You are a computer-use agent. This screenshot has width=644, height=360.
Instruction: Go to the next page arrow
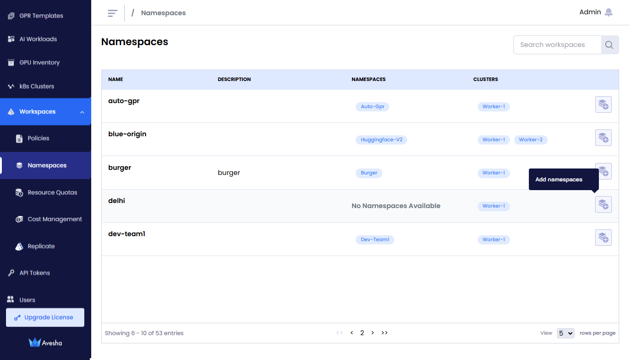pyautogui.click(x=373, y=333)
